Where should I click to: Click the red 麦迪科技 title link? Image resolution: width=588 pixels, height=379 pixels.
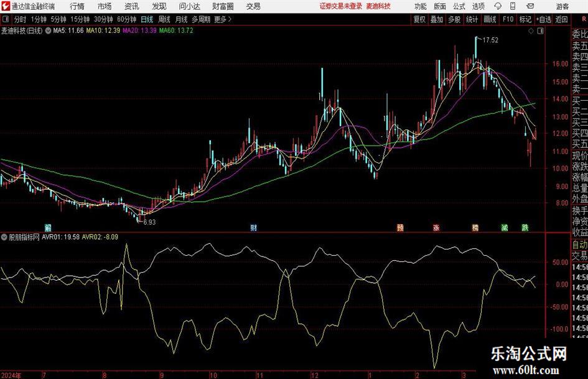tap(378, 6)
